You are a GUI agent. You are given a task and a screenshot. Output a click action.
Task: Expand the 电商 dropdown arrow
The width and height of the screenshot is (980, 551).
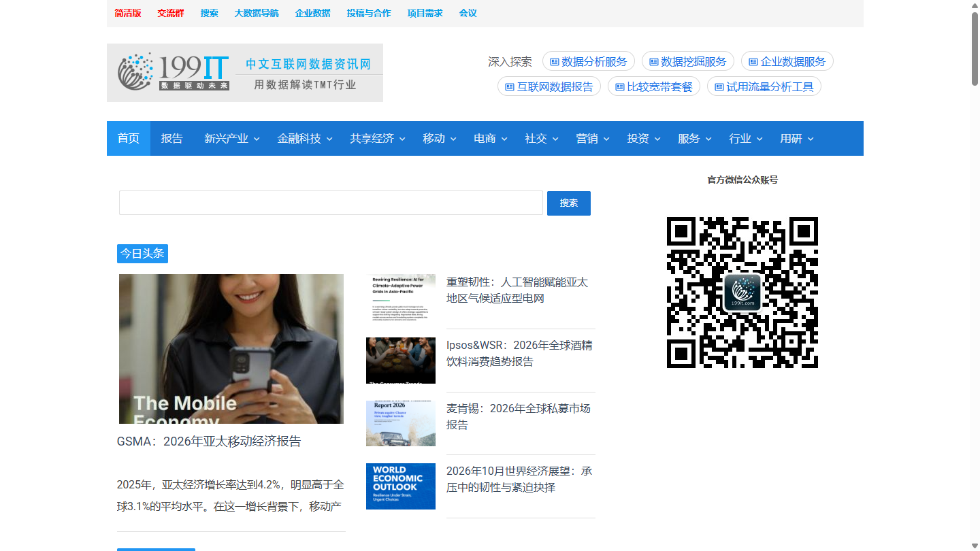(x=504, y=139)
